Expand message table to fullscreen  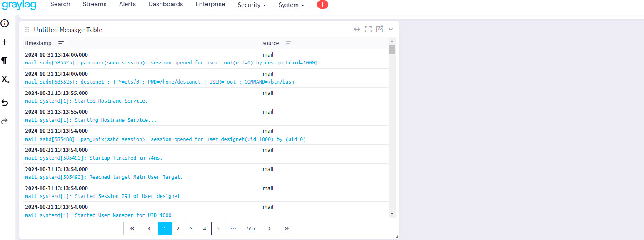pyautogui.click(x=368, y=29)
